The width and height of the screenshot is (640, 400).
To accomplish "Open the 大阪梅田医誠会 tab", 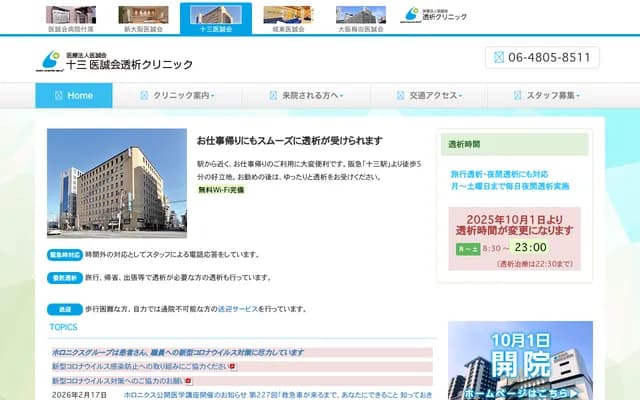I will [x=360, y=19].
